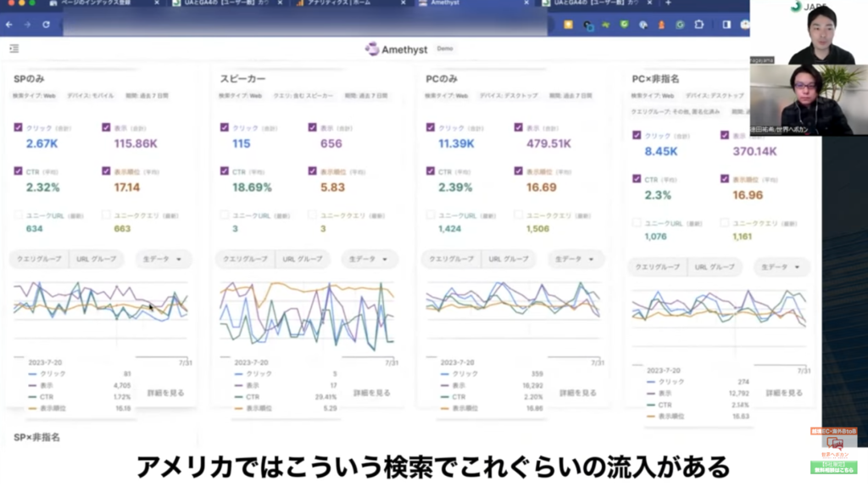Close the Amethyst browser tab
Viewport: 868px width, 487px height.
pyautogui.click(x=526, y=3)
